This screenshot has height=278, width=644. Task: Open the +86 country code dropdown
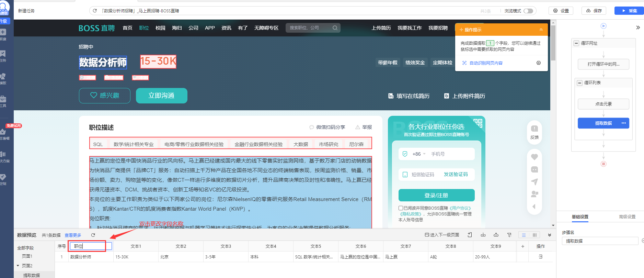(419, 154)
